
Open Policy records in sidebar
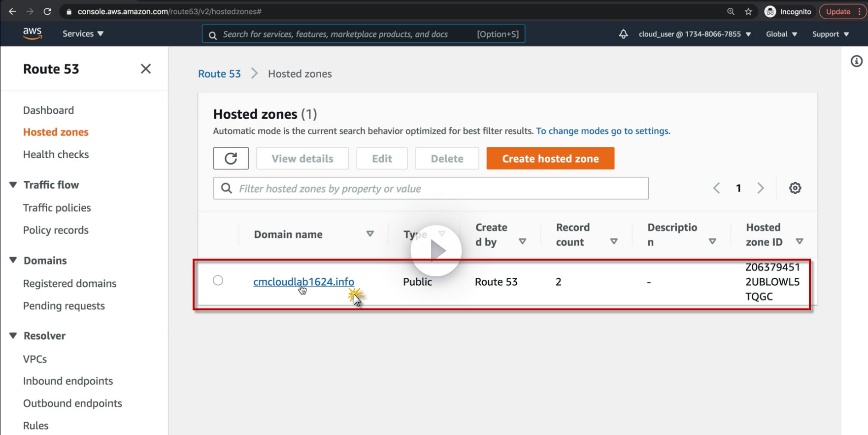click(x=56, y=230)
